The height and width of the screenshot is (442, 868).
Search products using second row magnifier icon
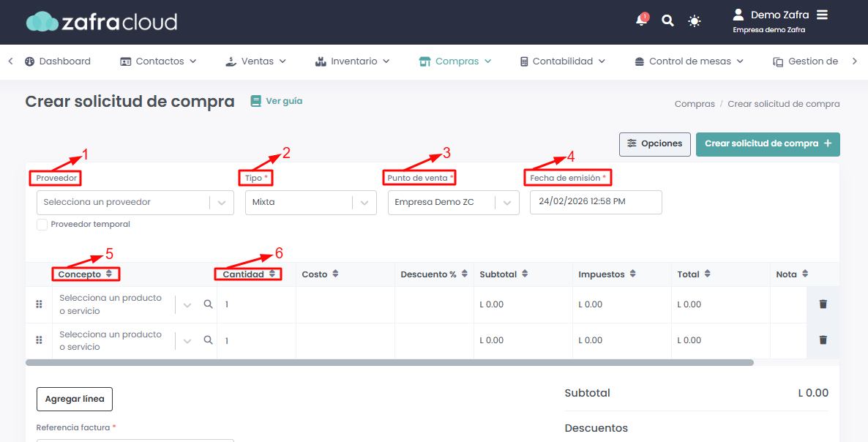click(208, 340)
